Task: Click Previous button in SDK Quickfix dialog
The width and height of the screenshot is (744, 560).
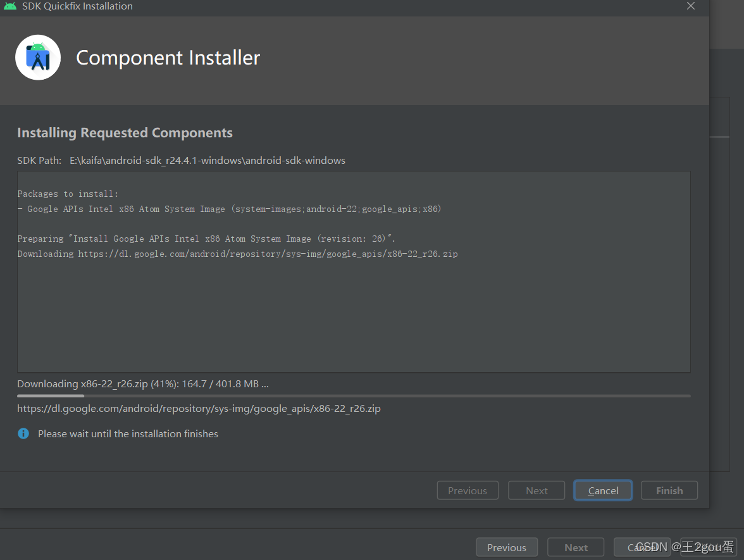Action: pyautogui.click(x=468, y=490)
